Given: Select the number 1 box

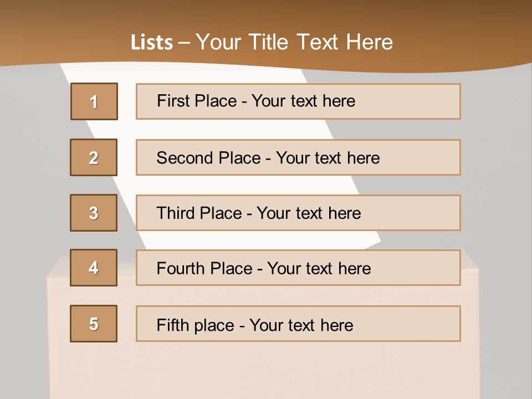Looking at the screenshot, I should tap(94, 101).
